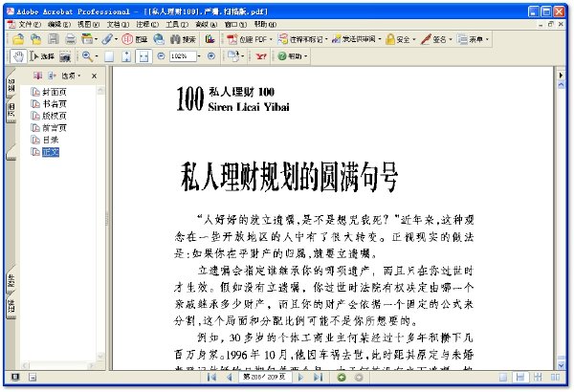Screen dimensions: 574x392
Task: Select the Hand tool
Action: [x=18, y=56]
